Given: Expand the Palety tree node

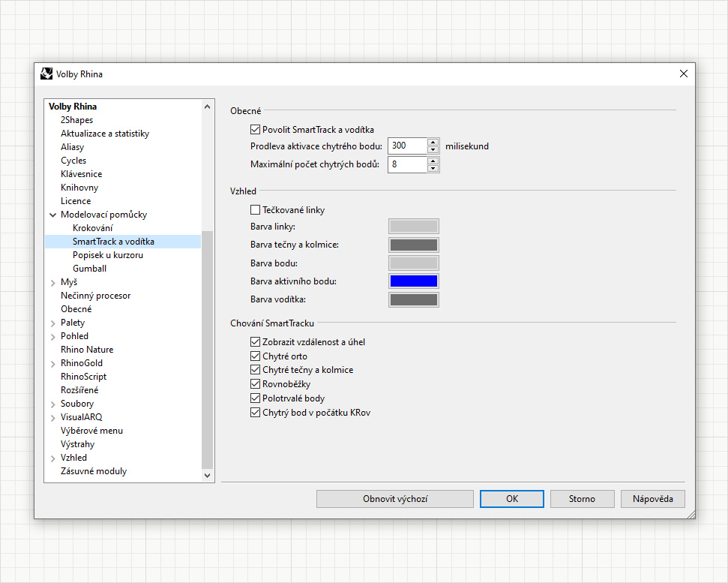Looking at the screenshot, I should [53, 323].
